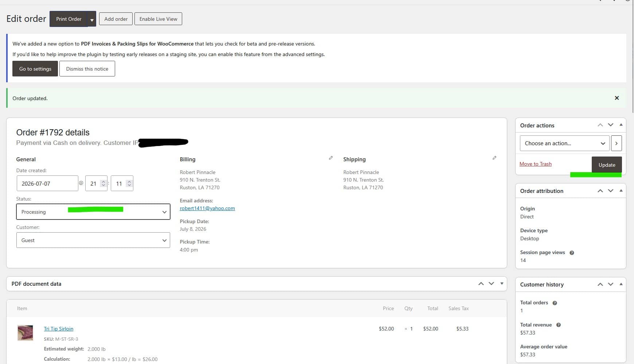Move Order actions panel up
Screen dimensions: 634x364
point(600,125)
